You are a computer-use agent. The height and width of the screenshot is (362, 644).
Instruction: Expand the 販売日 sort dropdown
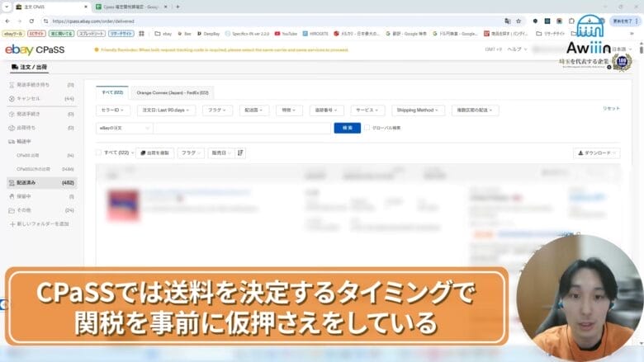coord(220,153)
